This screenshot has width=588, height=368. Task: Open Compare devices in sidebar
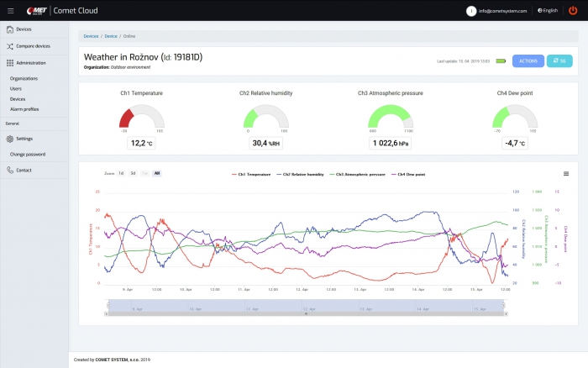pyautogui.click(x=33, y=46)
